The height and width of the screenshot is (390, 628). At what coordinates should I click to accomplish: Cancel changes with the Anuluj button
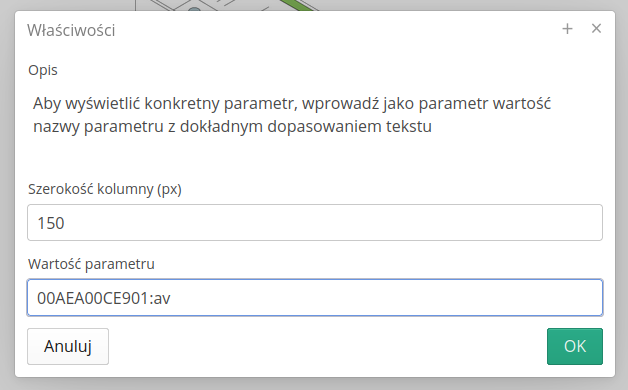(x=68, y=346)
